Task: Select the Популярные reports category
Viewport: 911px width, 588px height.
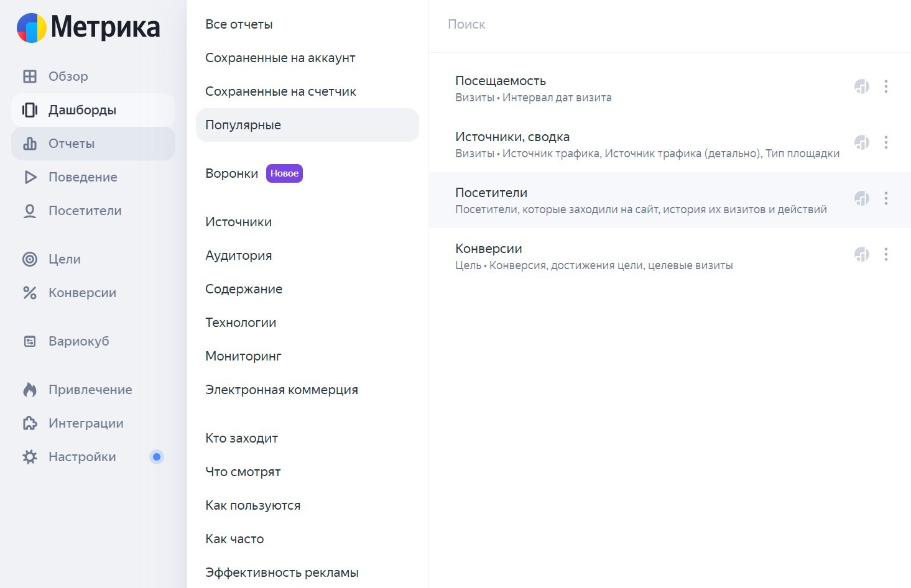Action: point(243,125)
